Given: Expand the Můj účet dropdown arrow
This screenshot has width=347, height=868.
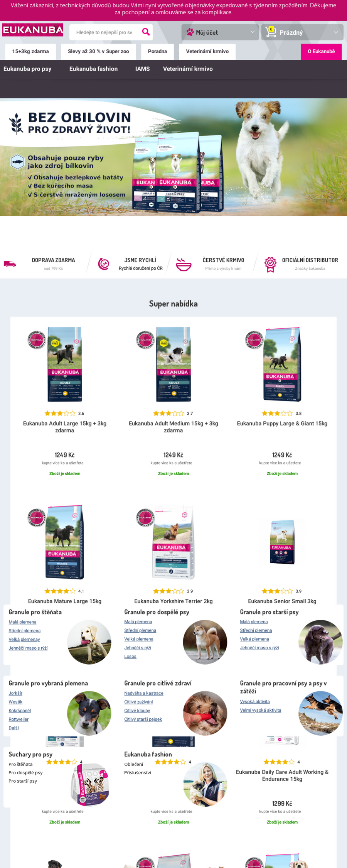Looking at the screenshot, I should [253, 32].
